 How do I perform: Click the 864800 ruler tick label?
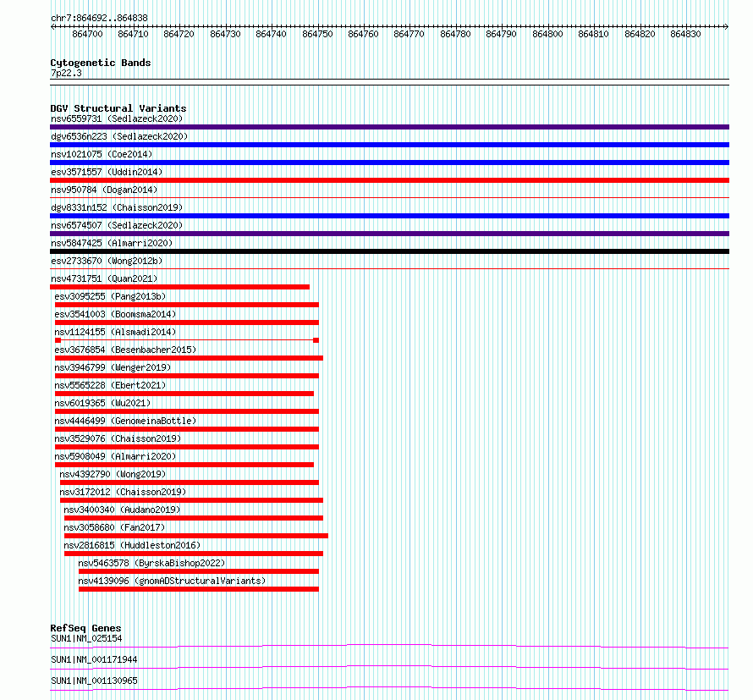(x=547, y=34)
